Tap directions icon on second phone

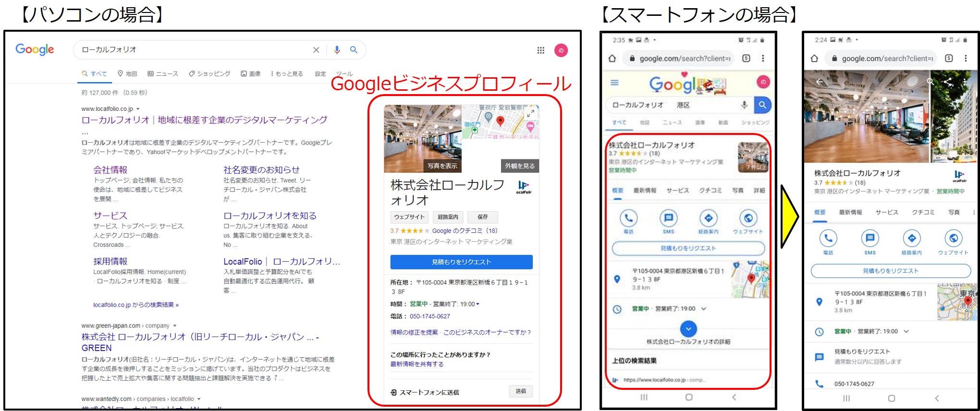(912, 238)
